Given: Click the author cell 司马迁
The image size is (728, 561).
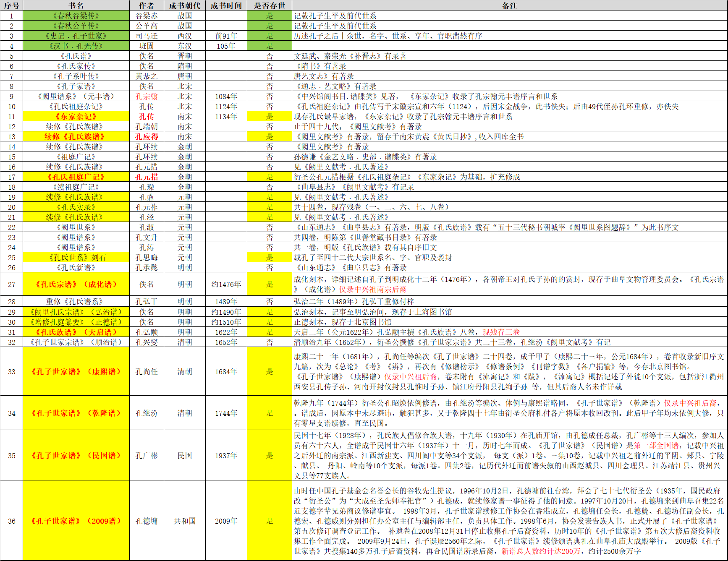Looking at the screenshot, I should 147,36.
